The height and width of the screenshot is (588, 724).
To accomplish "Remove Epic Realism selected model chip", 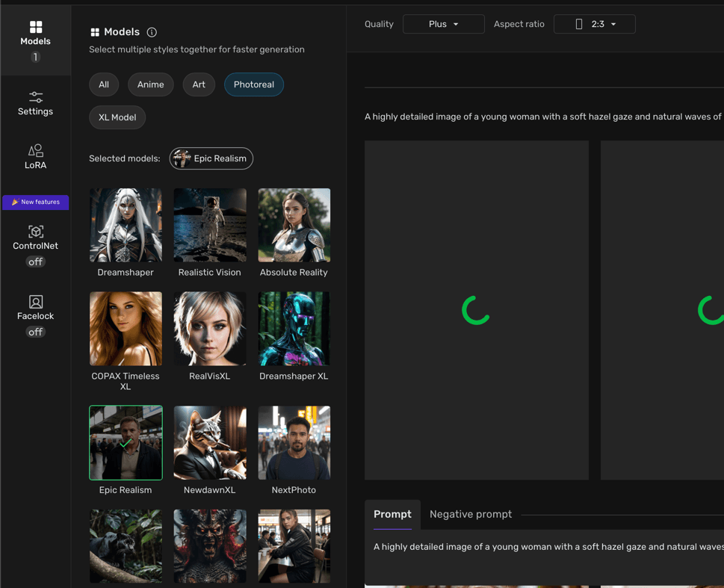I will 211,158.
